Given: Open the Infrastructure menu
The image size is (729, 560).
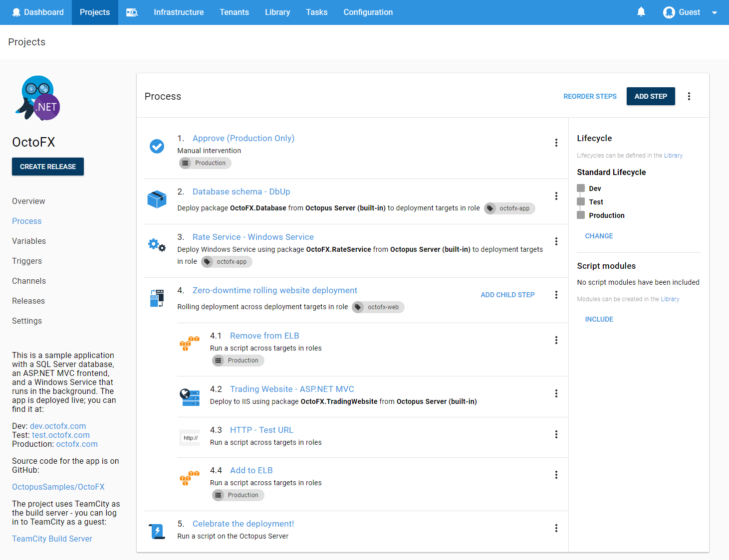Looking at the screenshot, I should pos(179,12).
